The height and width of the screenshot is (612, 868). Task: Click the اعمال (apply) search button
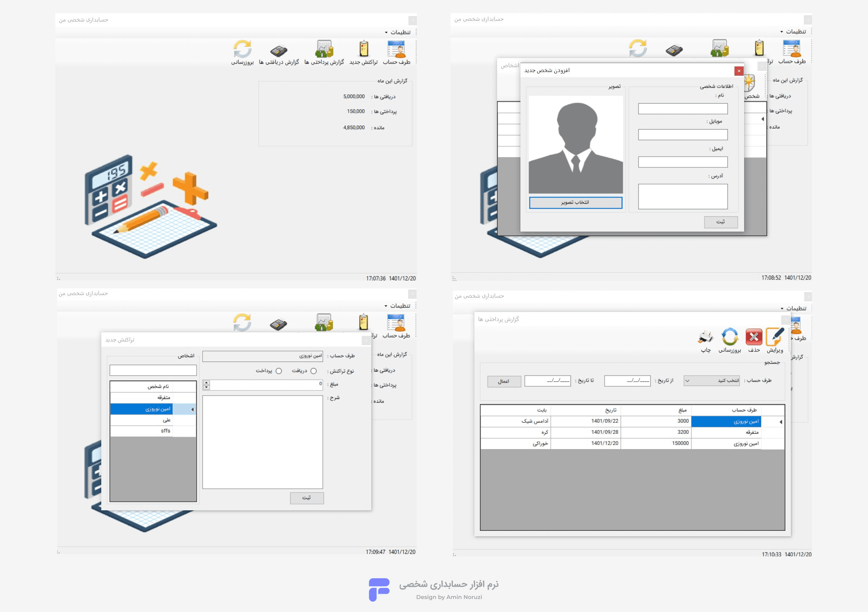click(x=504, y=382)
